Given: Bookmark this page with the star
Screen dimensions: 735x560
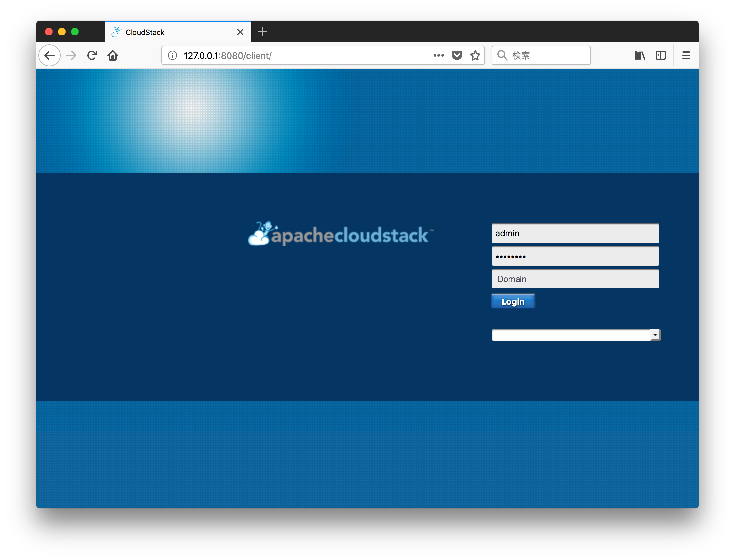Looking at the screenshot, I should point(475,55).
